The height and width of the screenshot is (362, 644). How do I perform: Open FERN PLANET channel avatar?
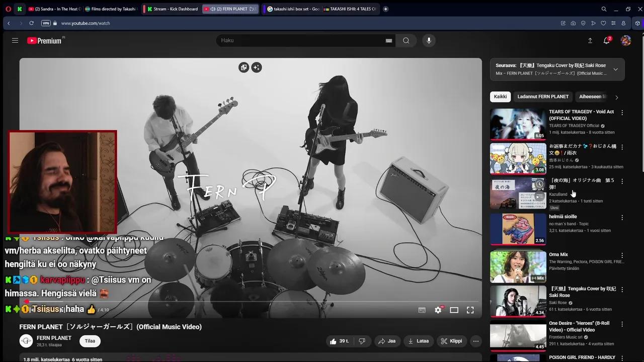pyautogui.click(x=26, y=341)
